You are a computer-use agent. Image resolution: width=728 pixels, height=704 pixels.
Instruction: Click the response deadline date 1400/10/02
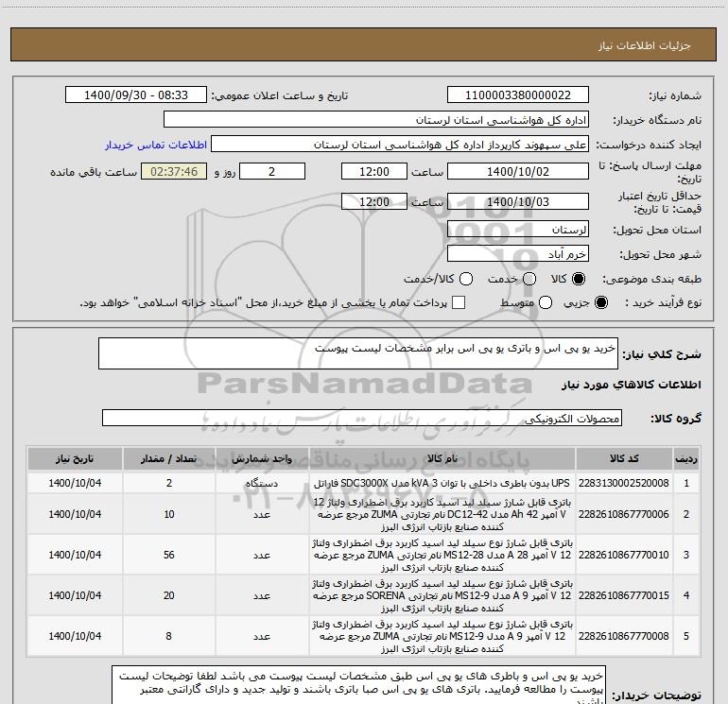(518, 171)
